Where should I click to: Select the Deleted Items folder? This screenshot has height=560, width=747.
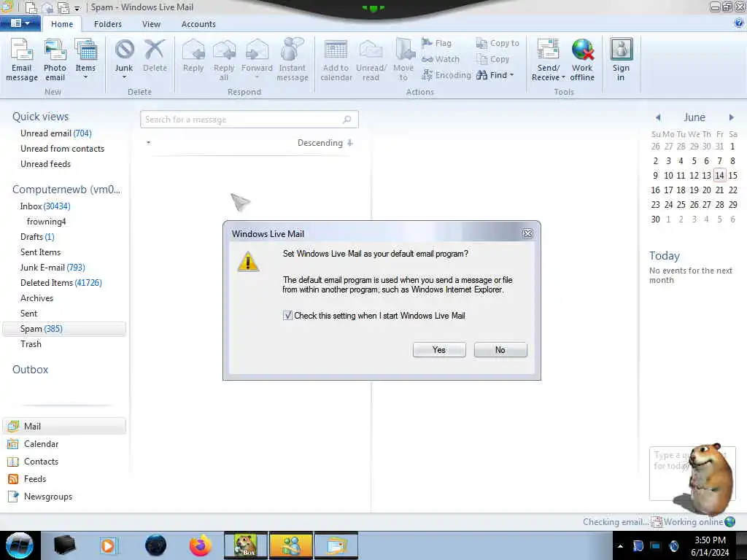pos(61,283)
